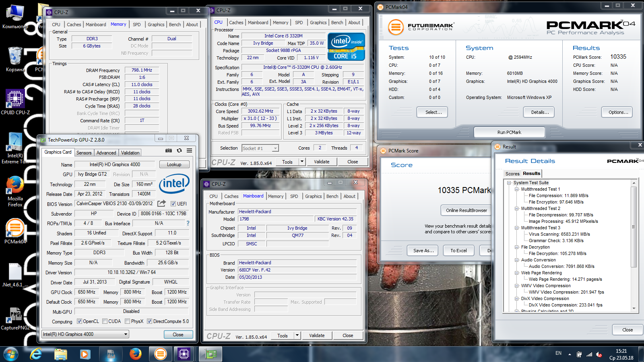This screenshot has width=644, height=362.
Task: Click Result Details scrollbar down arrow
Action: [x=634, y=309]
